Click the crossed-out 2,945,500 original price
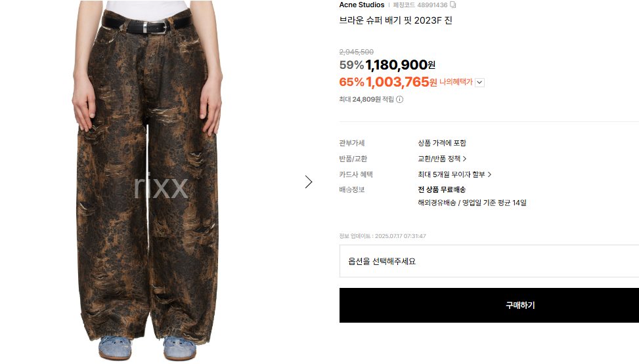 356,52
